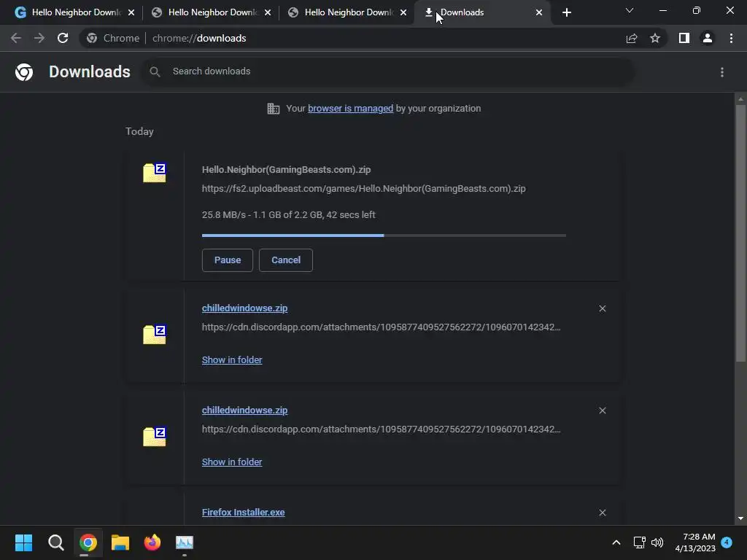Close the Downloads tab
This screenshot has width=747, height=560.
[x=539, y=12]
